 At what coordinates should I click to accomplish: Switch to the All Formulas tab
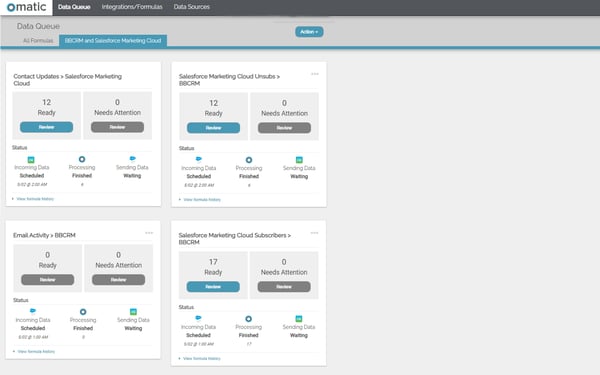tap(38, 41)
